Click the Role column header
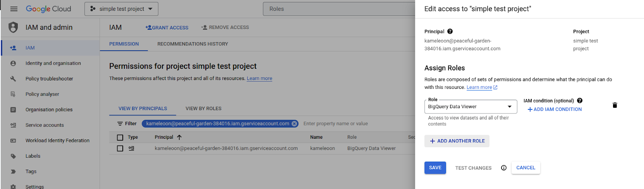Viewport: 644px width, 189px height. (352, 137)
